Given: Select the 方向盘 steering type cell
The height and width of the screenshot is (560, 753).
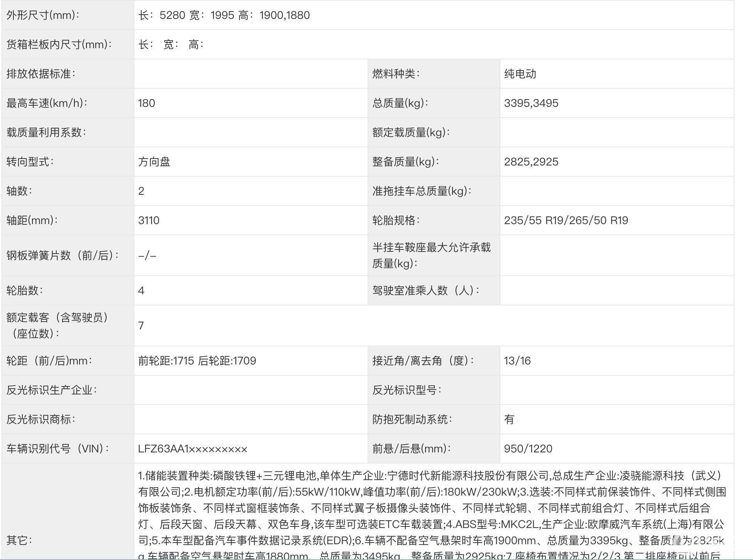Looking at the screenshot, I should (154, 162).
